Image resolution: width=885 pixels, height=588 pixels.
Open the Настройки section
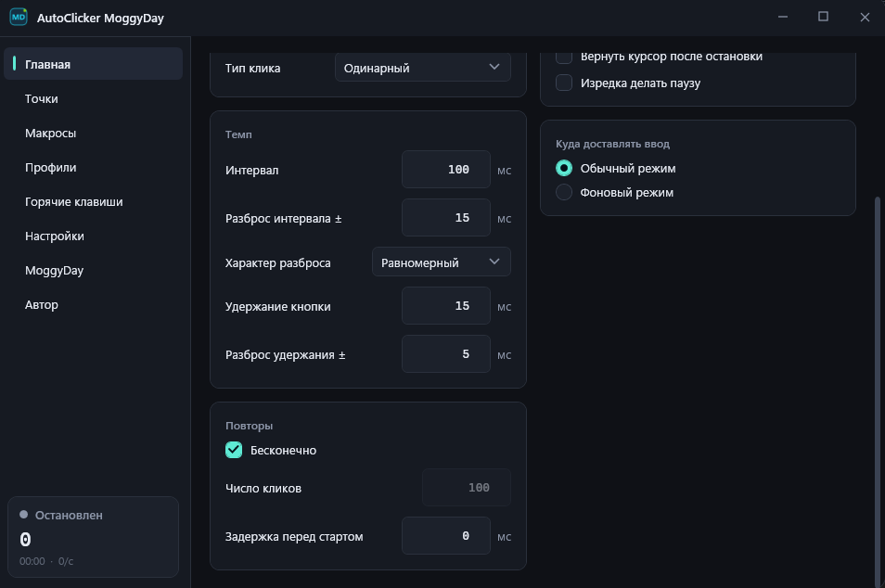click(93, 236)
